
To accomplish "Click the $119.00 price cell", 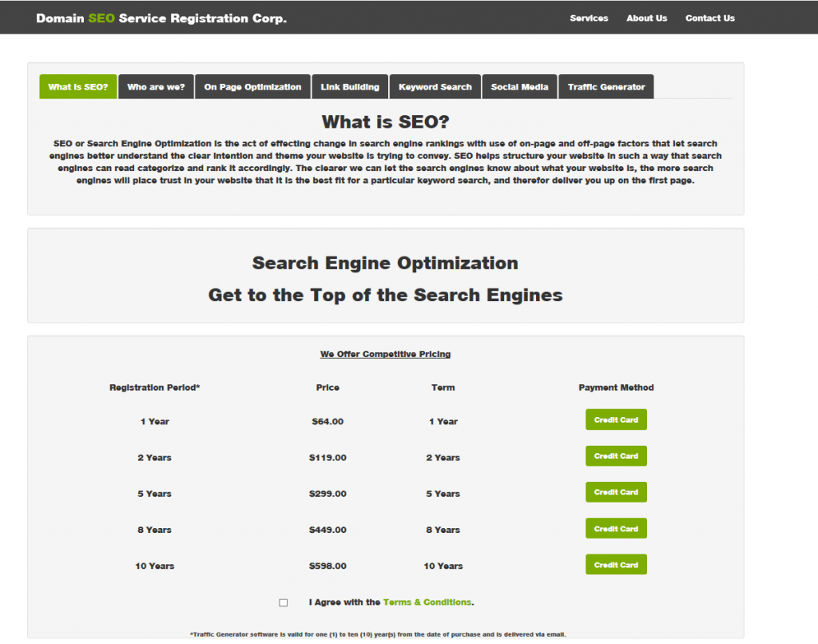I will (328, 457).
